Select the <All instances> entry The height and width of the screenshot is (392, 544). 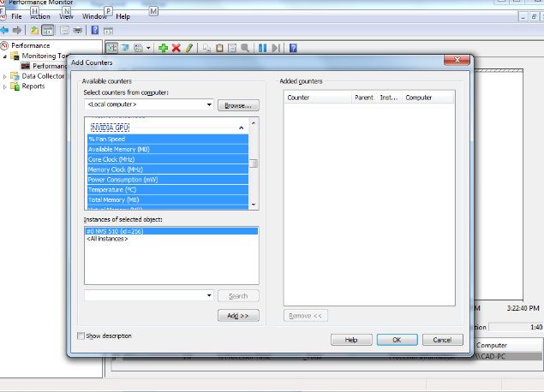tap(108, 239)
